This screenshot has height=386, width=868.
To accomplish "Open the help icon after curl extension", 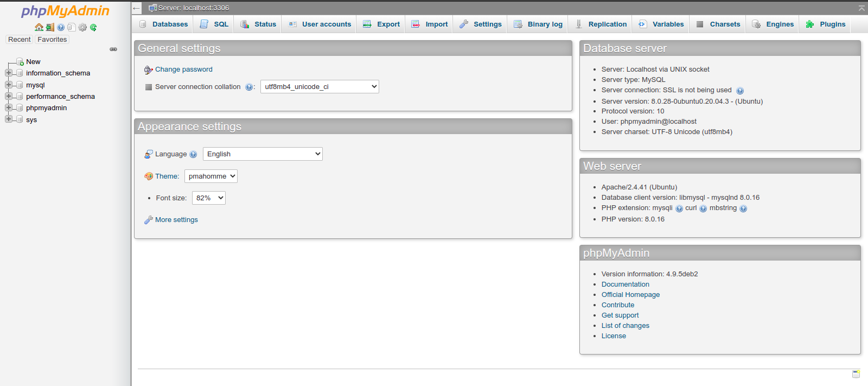I will click(703, 208).
